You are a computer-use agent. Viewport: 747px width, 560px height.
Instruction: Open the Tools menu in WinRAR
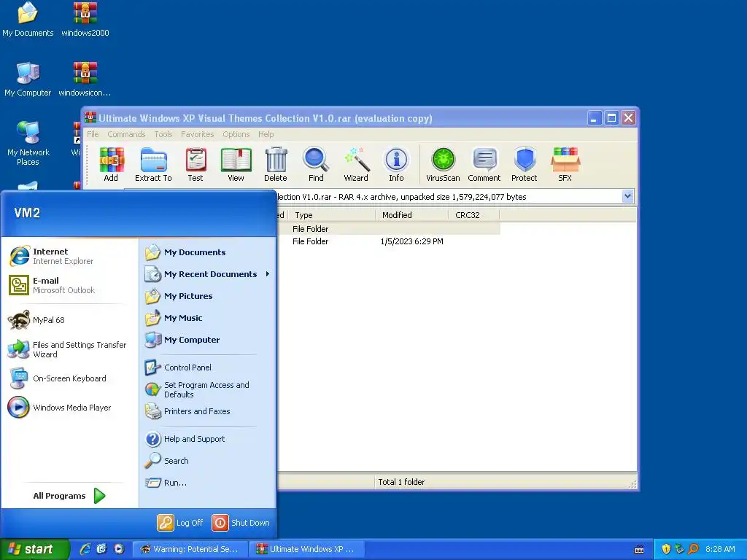click(x=163, y=134)
